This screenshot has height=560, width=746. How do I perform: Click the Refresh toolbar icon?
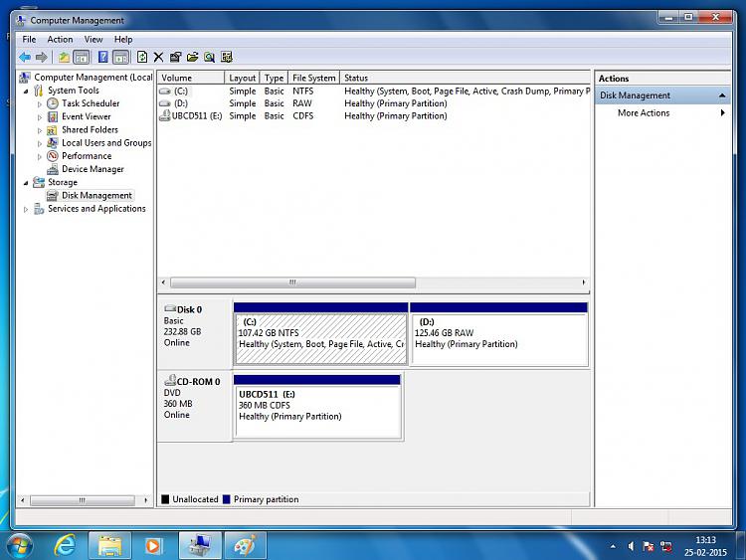tap(142, 58)
